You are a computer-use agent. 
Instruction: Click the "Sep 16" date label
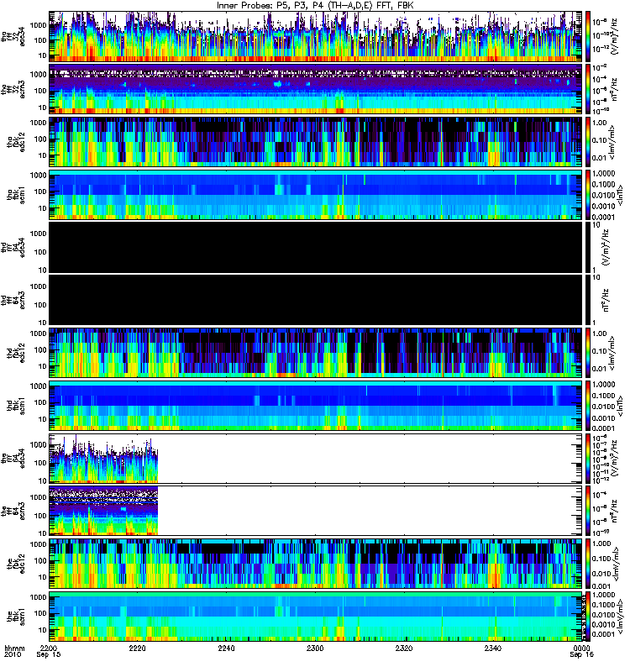pyautogui.click(x=581, y=655)
